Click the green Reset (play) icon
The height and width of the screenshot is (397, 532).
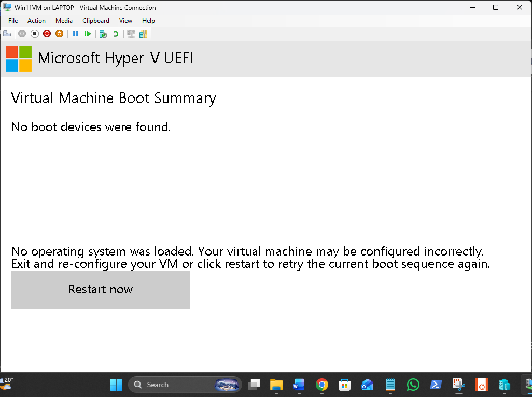pyautogui.click(x=88, y=34)
